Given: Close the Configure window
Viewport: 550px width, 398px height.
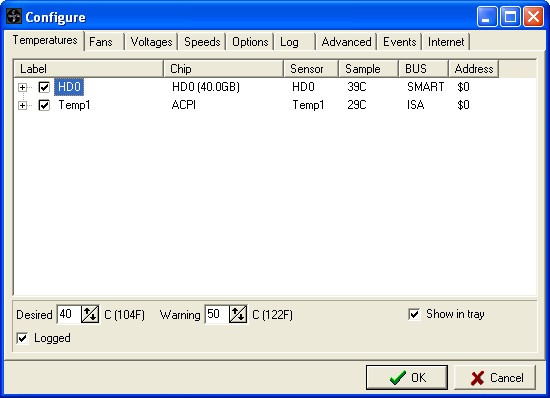Looking at the screenshot, I should pyautogui.click(x=533, y=16).
